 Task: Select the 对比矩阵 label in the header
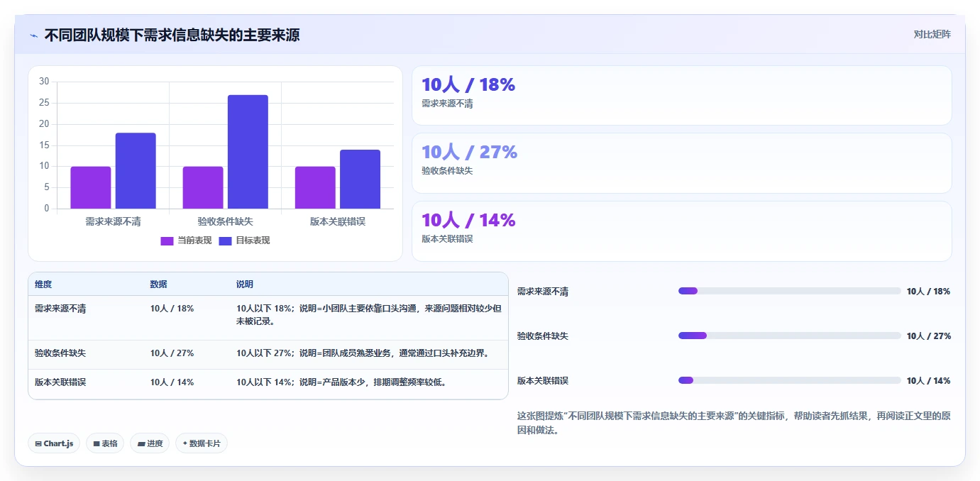point(932,34)
